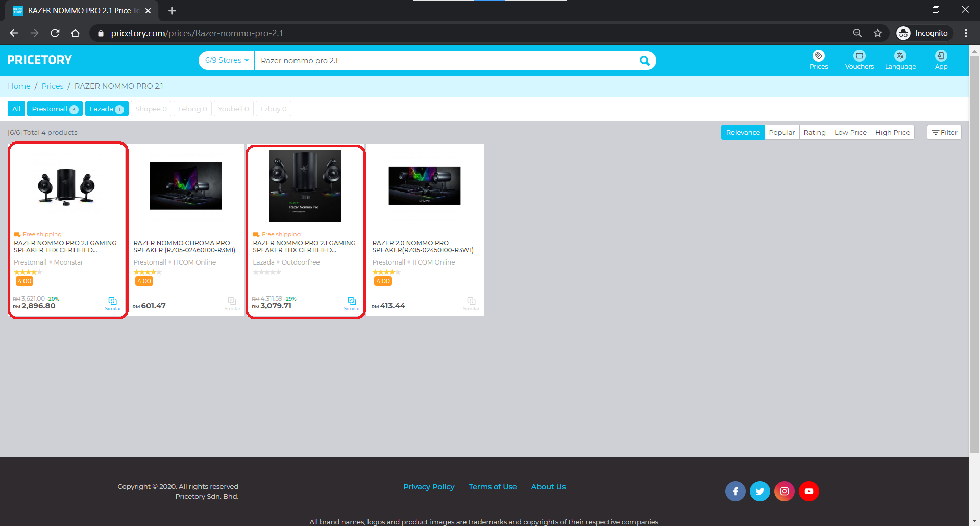Open Pricetory Twitter page
This screenshot has height=526, width=980.
pos(759,491)
